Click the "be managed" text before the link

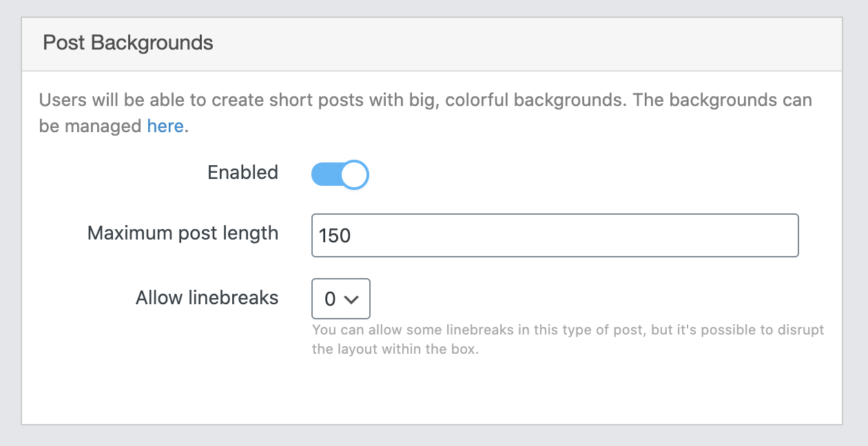90,126
